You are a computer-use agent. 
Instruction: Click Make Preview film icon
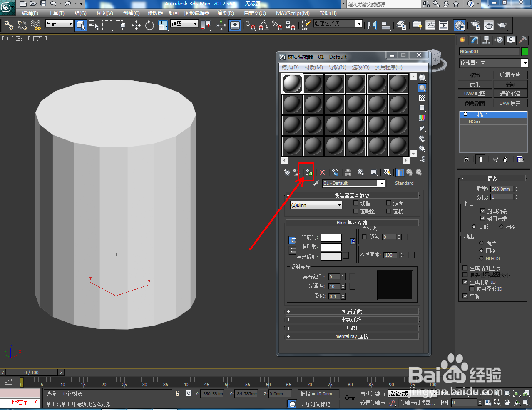click(x=422, y=128)
